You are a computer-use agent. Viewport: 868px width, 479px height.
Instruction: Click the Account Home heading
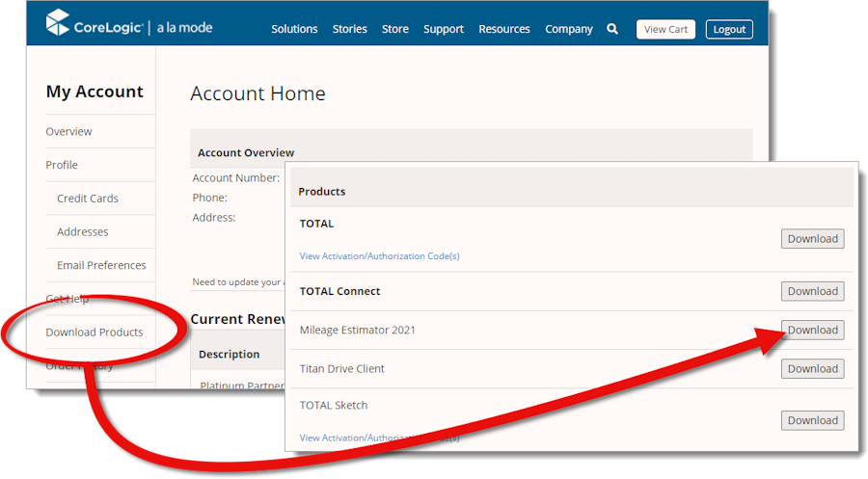(x=258, y=93)
